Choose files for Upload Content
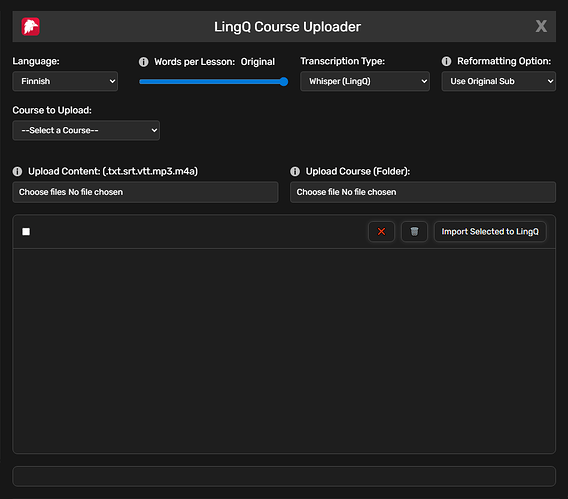Screen dimensions: 568x499 145,192
